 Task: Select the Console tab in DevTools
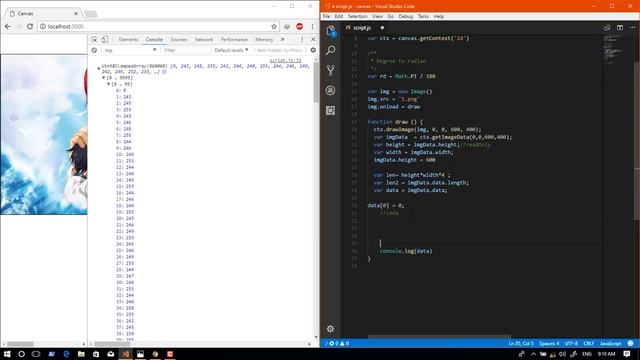(x=154, y=40)
